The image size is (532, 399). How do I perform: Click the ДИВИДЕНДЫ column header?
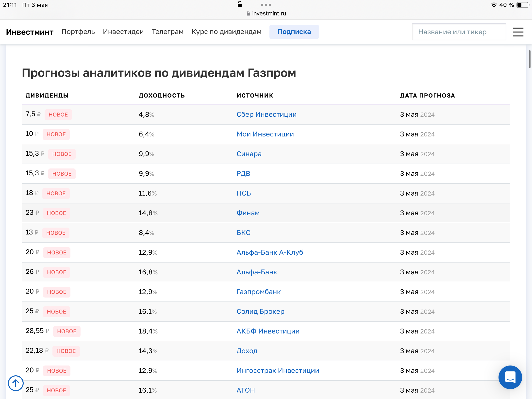click(x=47, y=96)
